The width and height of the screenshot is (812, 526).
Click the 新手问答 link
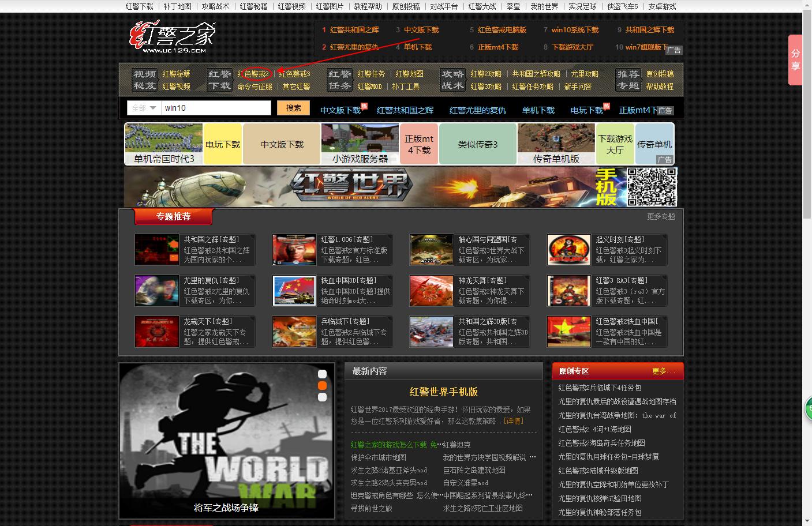tap(578, 87)
